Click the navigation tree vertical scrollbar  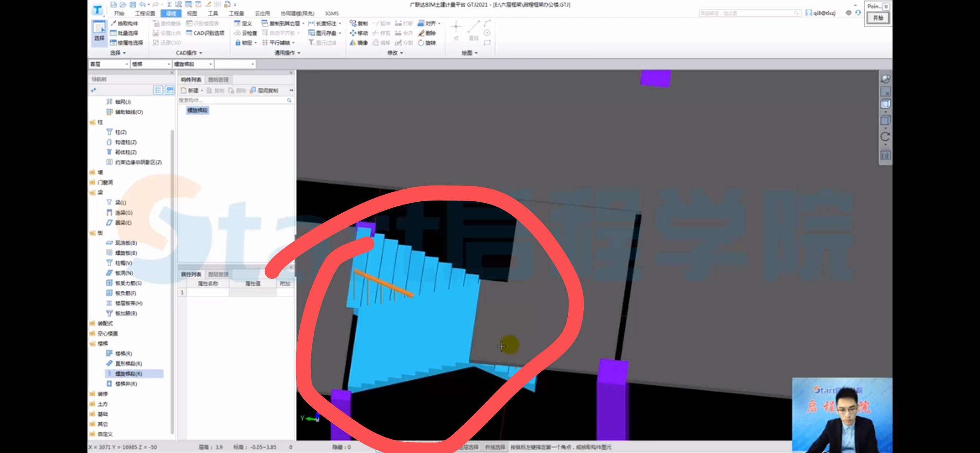click(x=172, y=282)
